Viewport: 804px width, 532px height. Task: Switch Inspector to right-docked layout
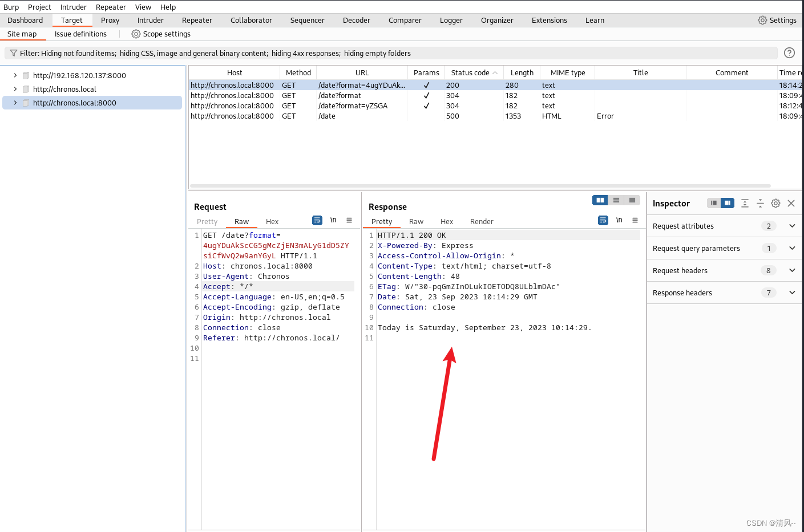point(727,203)
